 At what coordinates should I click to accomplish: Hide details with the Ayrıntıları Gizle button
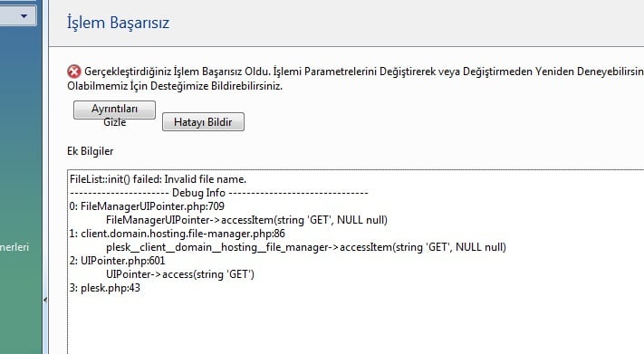pos(115,110)
